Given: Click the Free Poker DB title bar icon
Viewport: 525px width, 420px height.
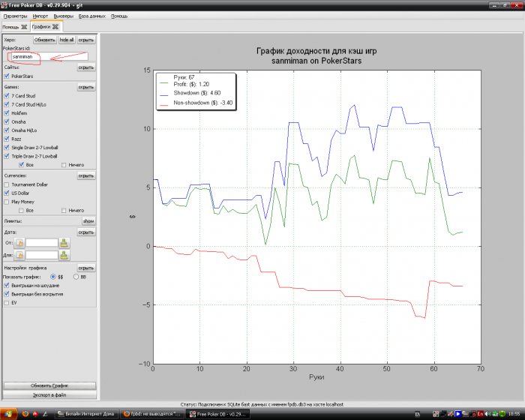Looking at the screenshot, I should (x=4, y=5).
